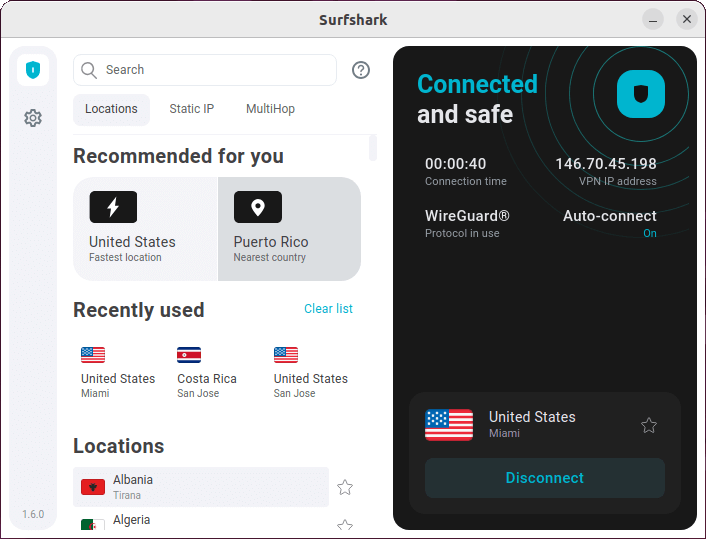Favorite the connected United States Miami location
Viewport: 706px width, 539px height.
coord(649,425)
